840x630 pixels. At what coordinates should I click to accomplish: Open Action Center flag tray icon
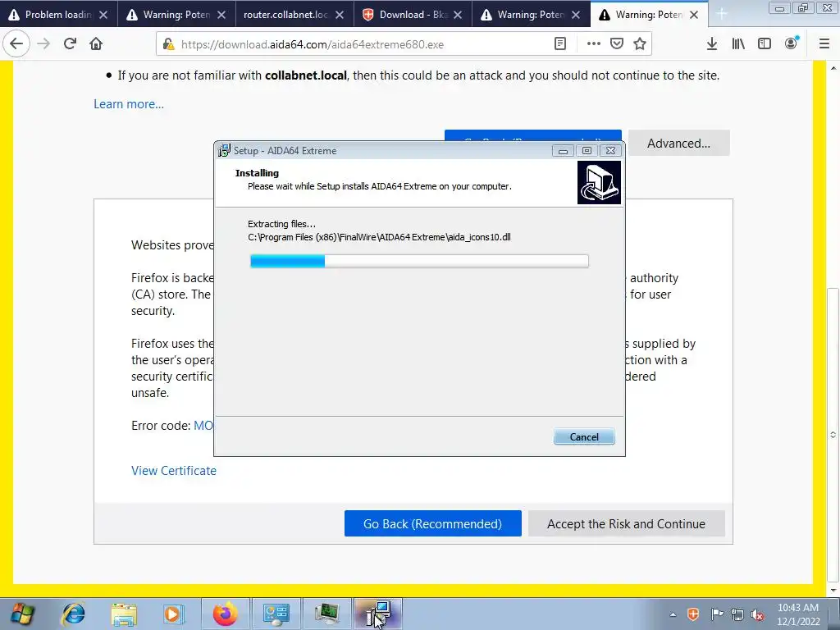point(717,614)
